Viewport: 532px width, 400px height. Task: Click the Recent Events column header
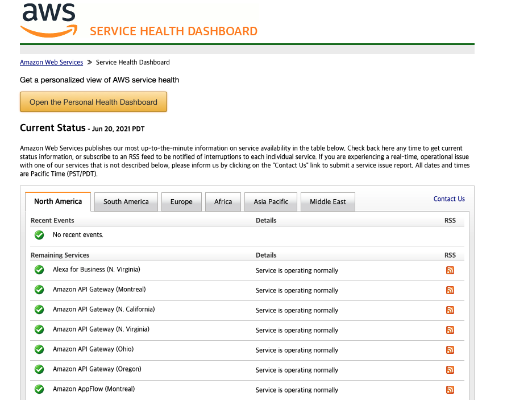coord(52,220)
